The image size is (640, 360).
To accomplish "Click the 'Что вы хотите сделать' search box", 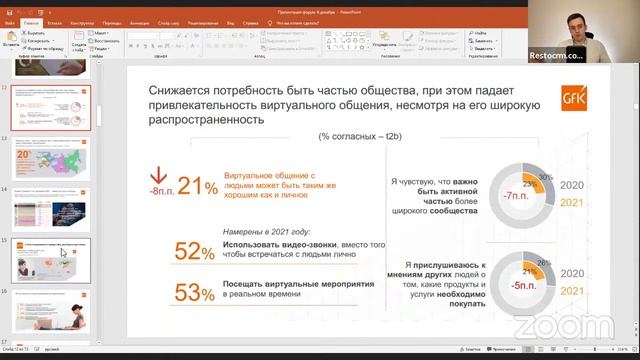I will 297,23.
